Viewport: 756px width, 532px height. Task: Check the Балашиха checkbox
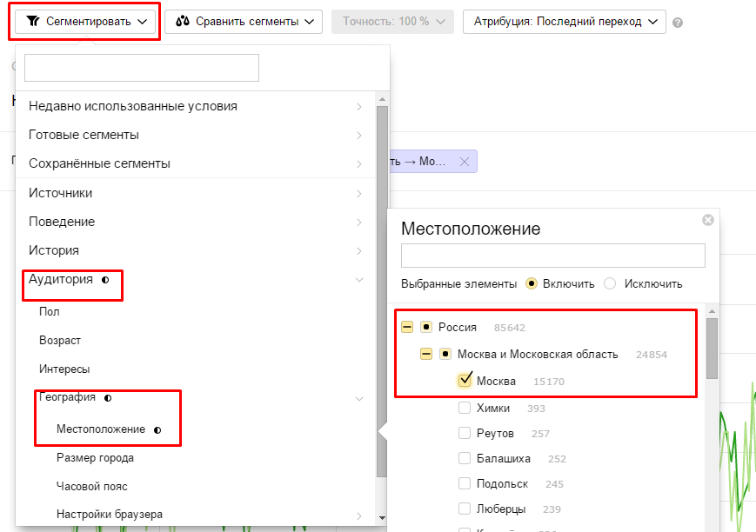click(465, 458)
